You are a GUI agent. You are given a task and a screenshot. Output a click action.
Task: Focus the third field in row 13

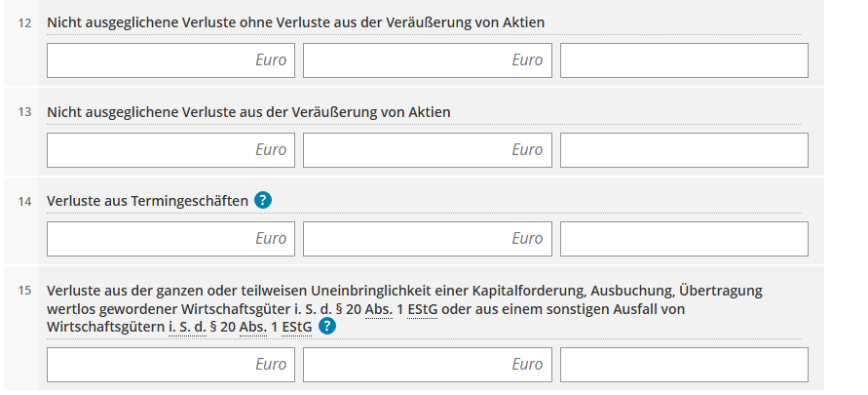pyautogui.click(x=684, y=150)
